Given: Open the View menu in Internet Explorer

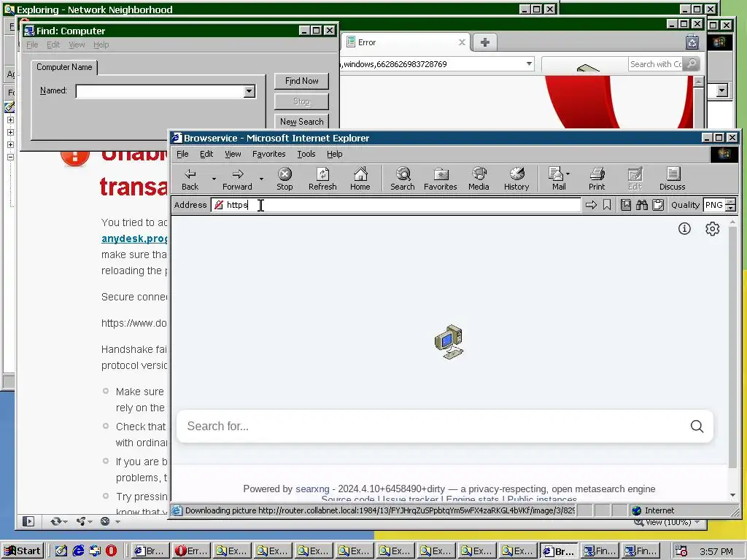Looking at the screenshot, I should coord(233,154).
